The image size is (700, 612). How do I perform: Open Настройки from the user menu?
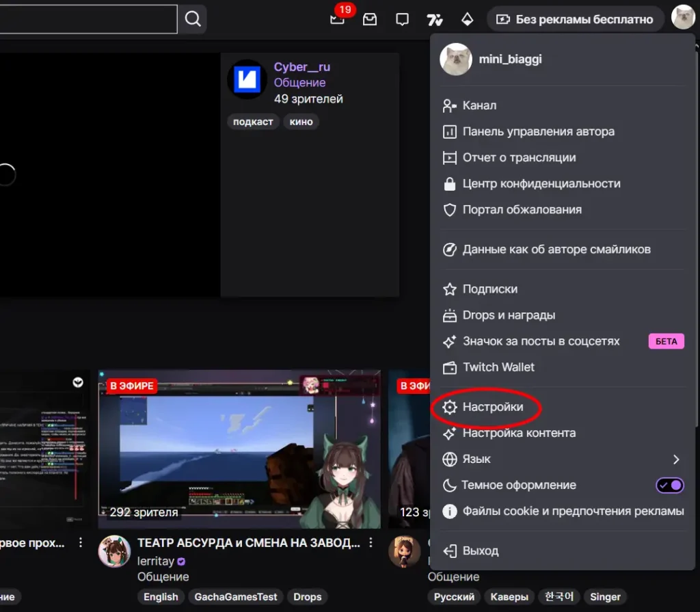click(x=492, y=408)
